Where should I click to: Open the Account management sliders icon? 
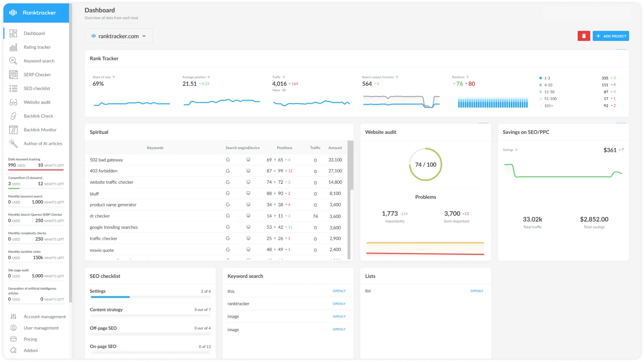(x=13, y=317)
